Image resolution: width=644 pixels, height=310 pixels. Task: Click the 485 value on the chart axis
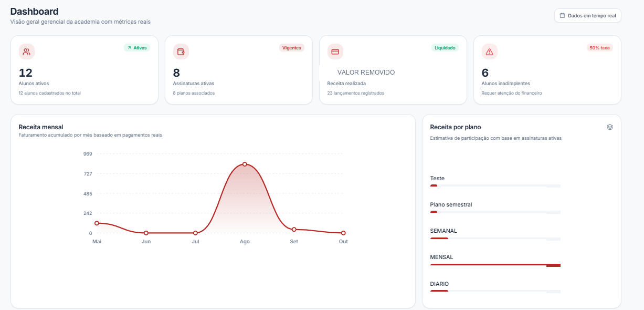(x=88, y=194)
